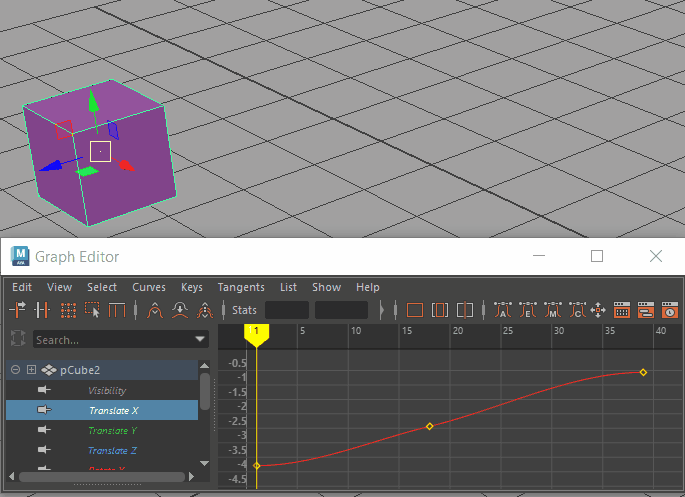Center graph view on current time
Image resolution: width=685 pixels, height=497 pixels.
(464, 310)
